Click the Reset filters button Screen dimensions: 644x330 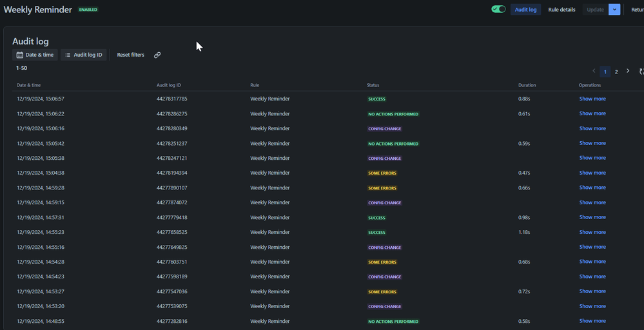130,55
